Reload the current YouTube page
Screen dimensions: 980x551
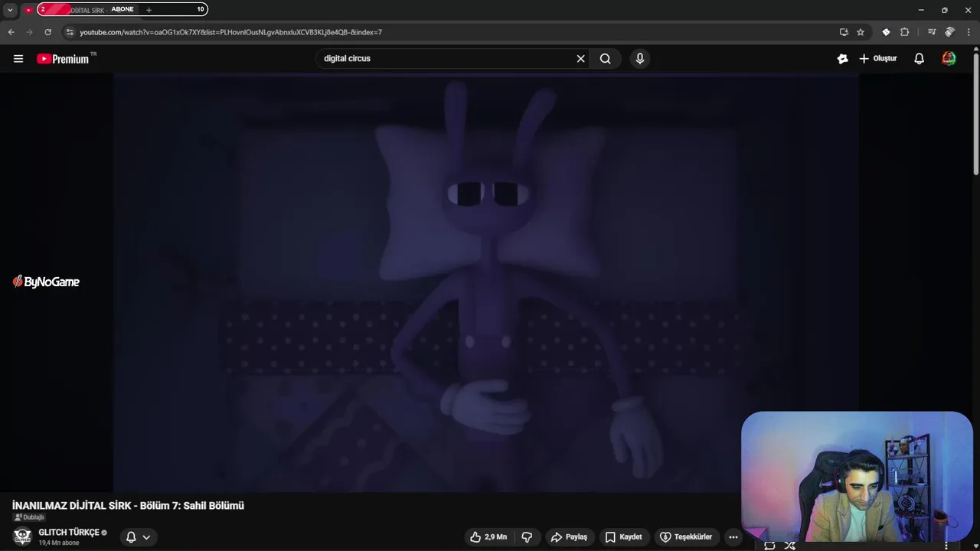(47, 32)
